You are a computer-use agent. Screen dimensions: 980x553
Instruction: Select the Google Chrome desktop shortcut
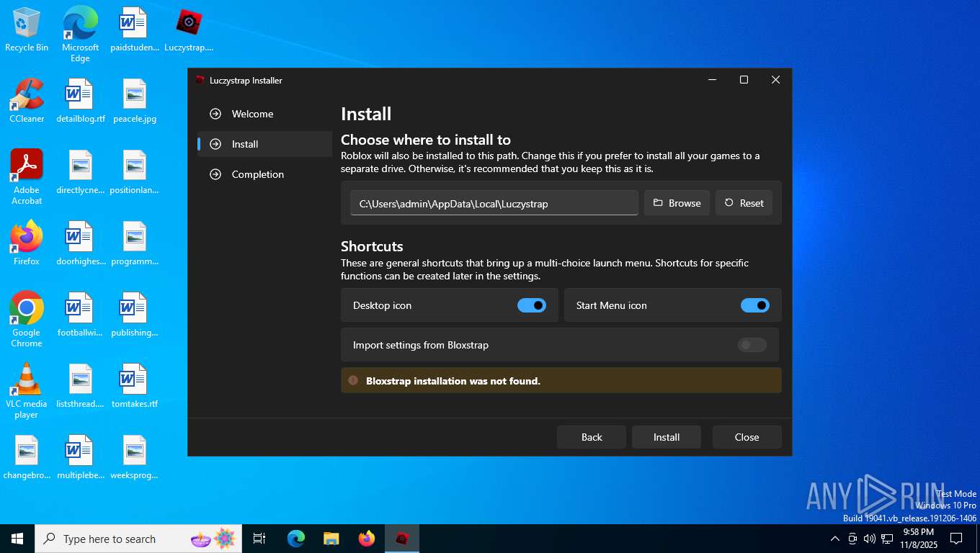coord(27,320)
